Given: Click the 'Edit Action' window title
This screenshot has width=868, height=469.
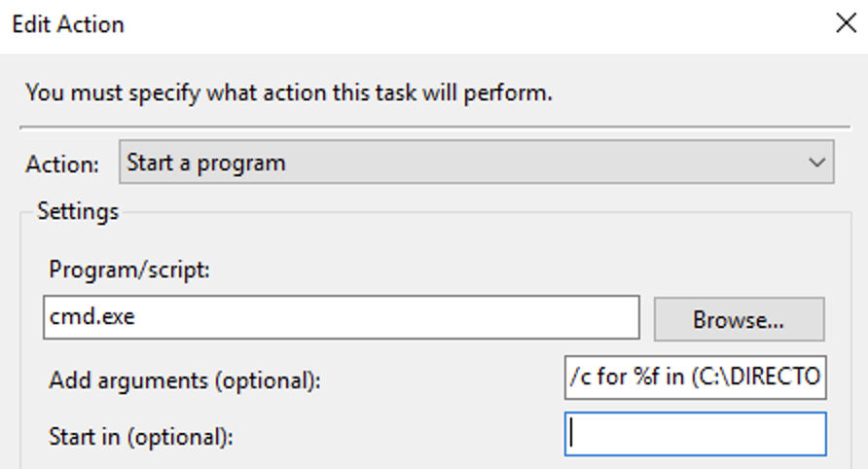Looking at the screenshot, I should pyautogui.click(x=68, y=23).
